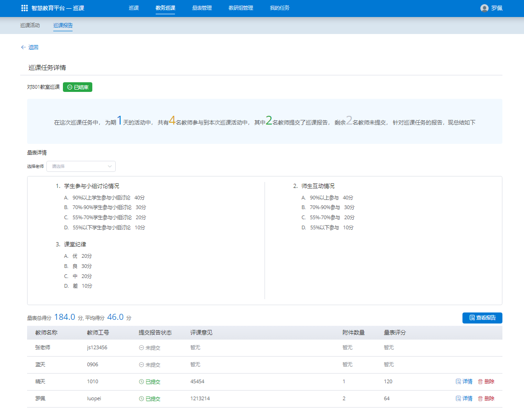Click the back arrow next to 返回
Image resolution: width=524 pixels, height=420 pixels.
[x=23, y=47]
